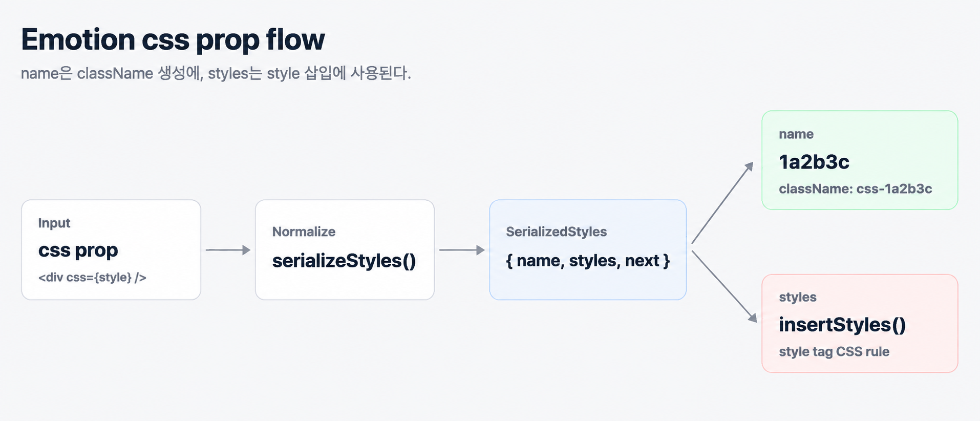Click the insertStyles() heading text
This screenshot has height=421, width=980.
pyautogui.click(x=842, y=325)
